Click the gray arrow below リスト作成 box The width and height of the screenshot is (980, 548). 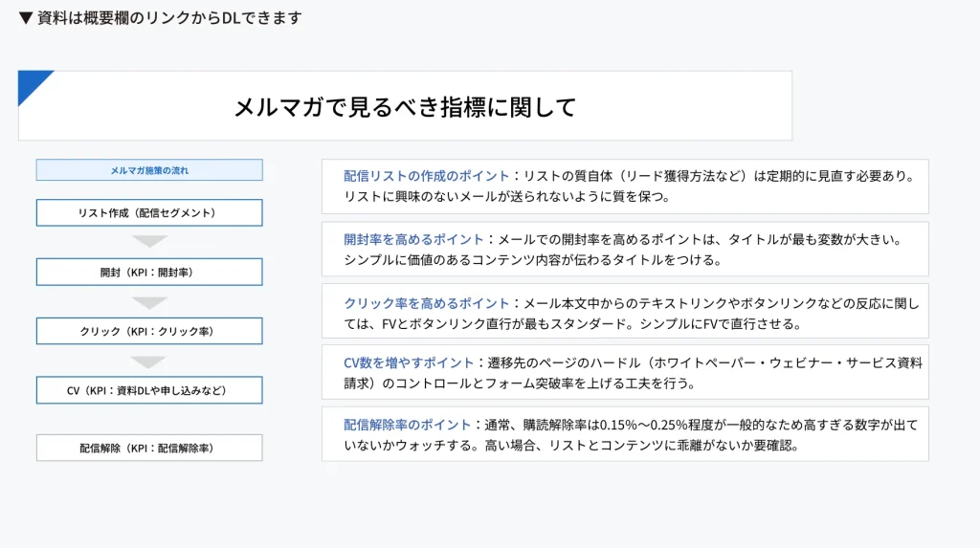(149, 242)
